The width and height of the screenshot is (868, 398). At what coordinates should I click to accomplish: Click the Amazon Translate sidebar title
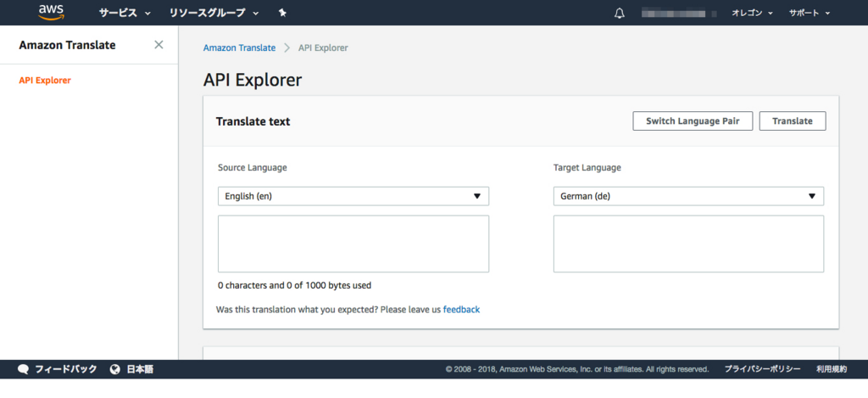tap(67, 46)
